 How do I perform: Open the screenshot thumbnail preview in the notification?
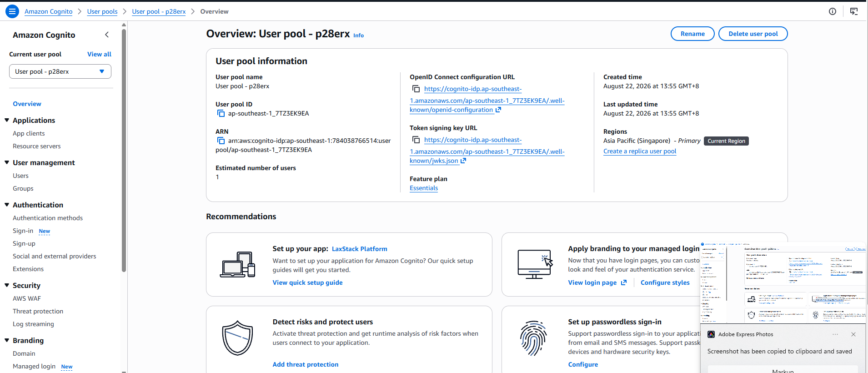point(783,283)
